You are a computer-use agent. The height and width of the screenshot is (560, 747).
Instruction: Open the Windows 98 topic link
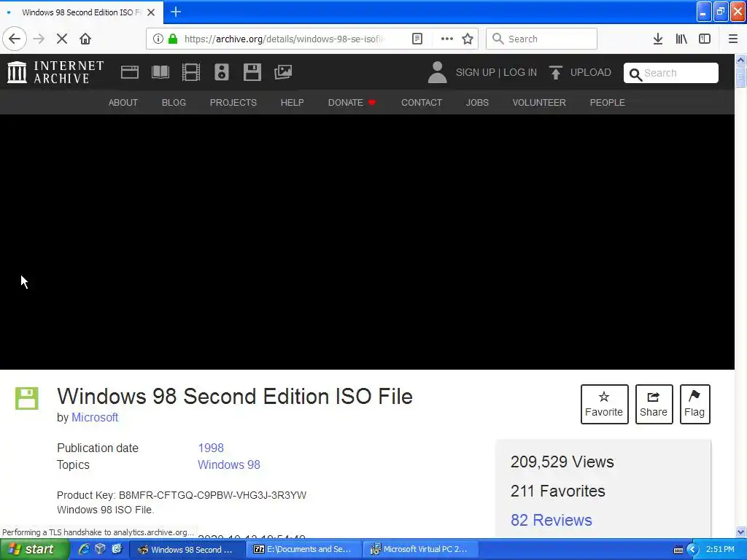pos(228,464)
